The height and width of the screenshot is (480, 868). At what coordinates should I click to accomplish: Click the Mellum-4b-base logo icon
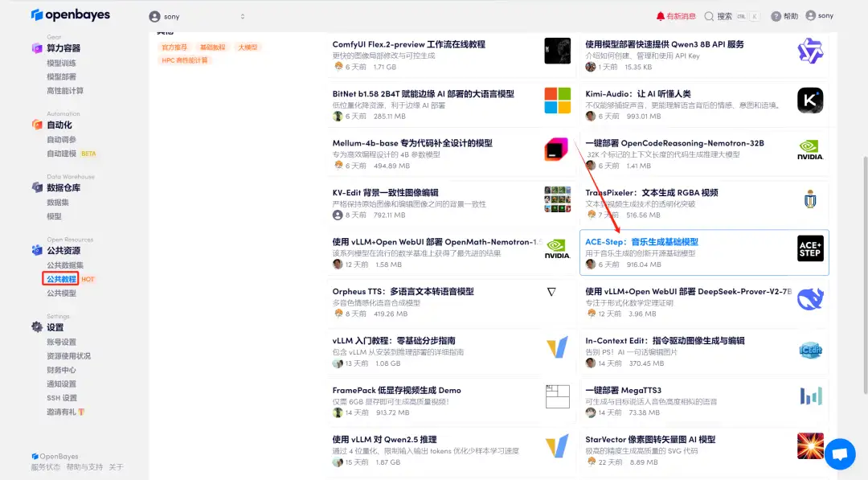pos(556,150)
